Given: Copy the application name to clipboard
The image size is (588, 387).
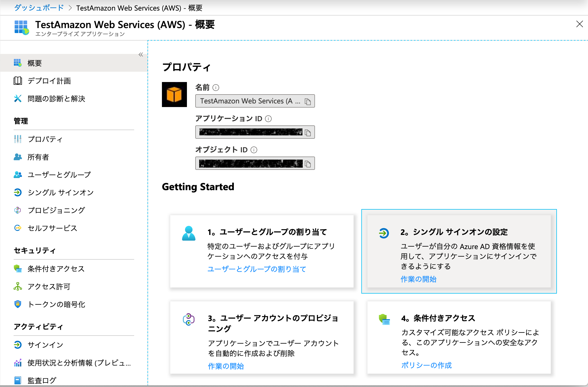Looking at the screenshot, I should (x=307, y=101).
